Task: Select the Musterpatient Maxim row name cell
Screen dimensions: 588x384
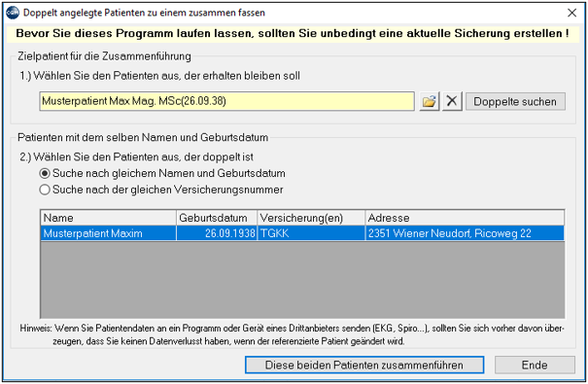Action: 109,233
